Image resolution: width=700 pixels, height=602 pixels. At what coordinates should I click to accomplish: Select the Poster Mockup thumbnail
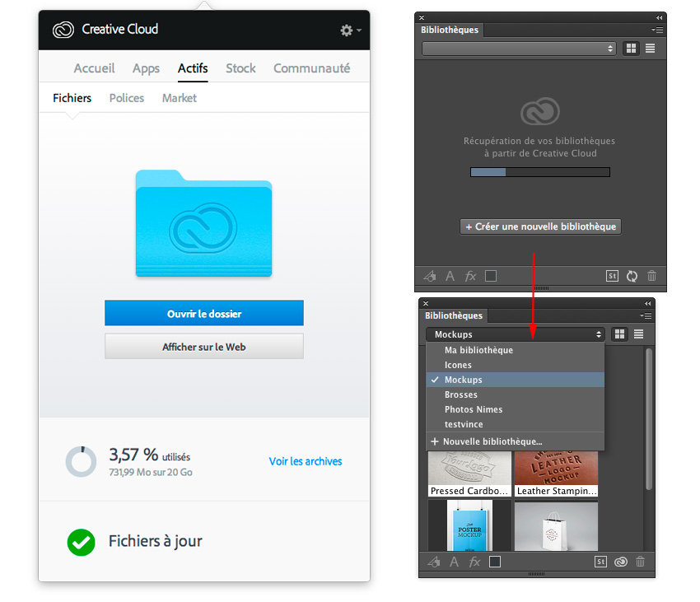tap(469, 525)
